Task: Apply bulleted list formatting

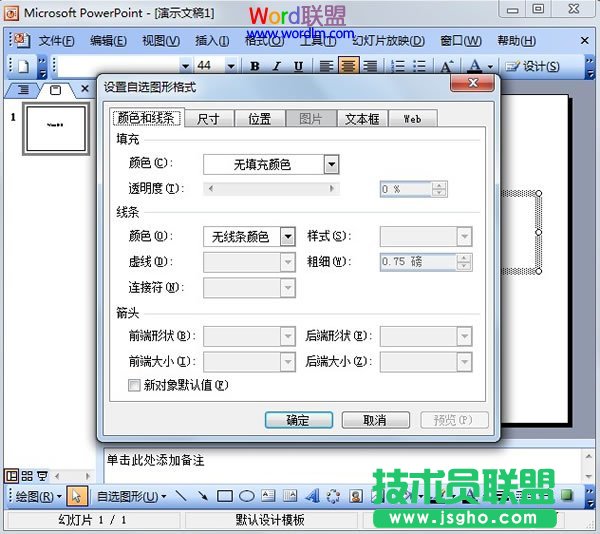Action: pos(420,66)
